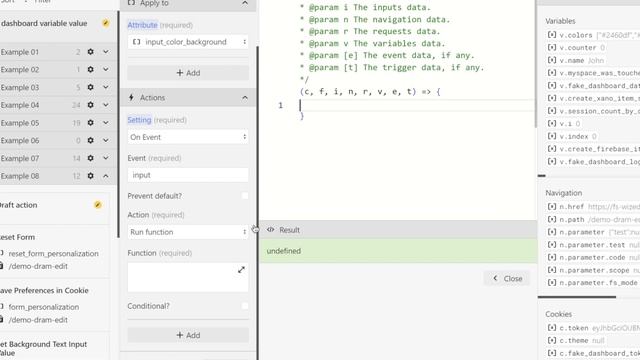Click the lightning icon in Actions header
Viewport: 640px width, 360px height.
click(x=131, y=98)
